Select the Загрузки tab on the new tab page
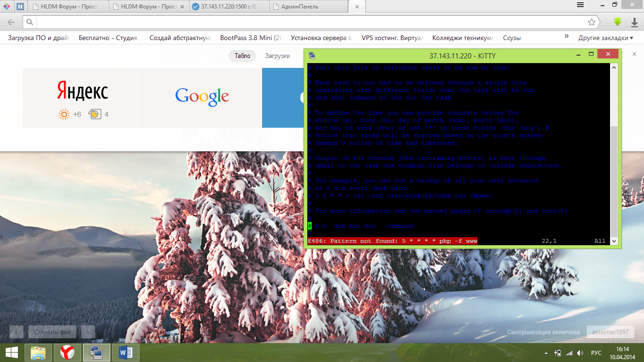This screenshot has width=644, height=362. pyautogui.click(x=277, y=56)
